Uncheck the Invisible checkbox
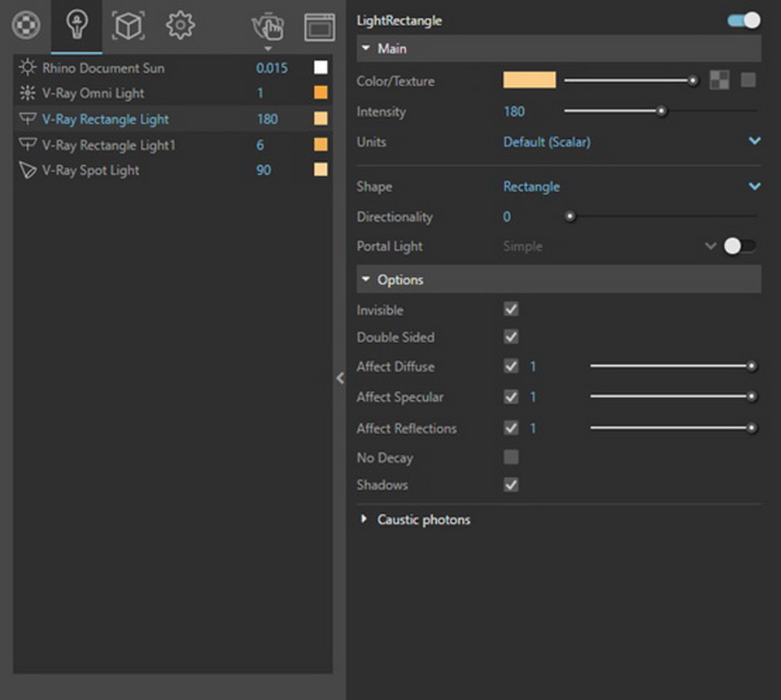The height and width of the screenshot is (700, 781). pos(511,310)
